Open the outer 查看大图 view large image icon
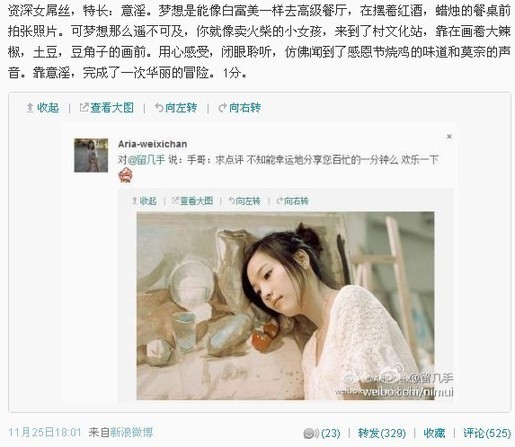Viewport: 515px width, 447px height. coord(107,108)
